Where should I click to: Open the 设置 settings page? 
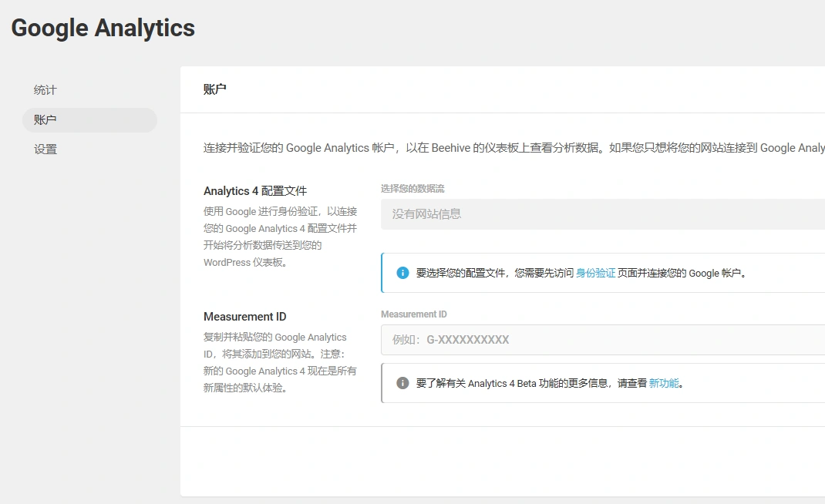(45, 149)
